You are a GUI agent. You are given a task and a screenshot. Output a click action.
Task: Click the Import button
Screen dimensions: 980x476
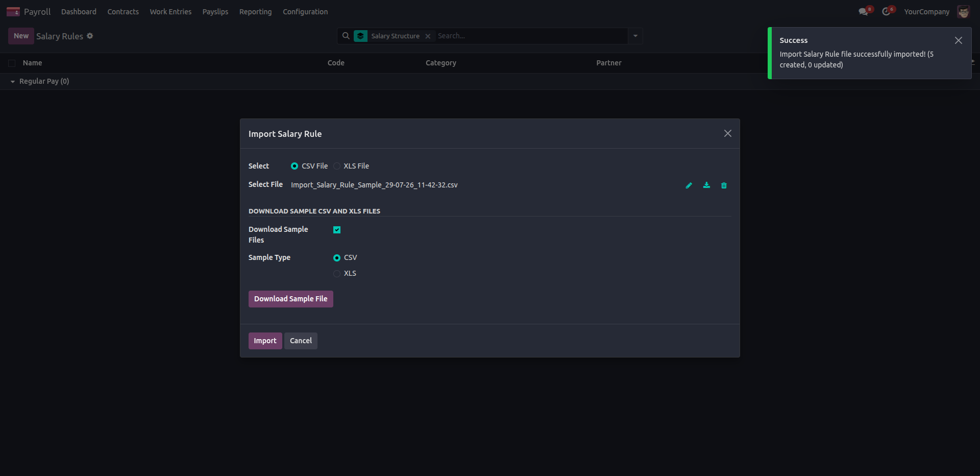pyautogui.click(x=265, y=341)
